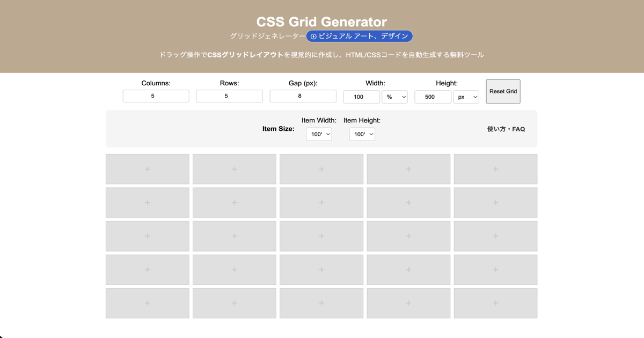Screen dimensions: 644x338
Task: Add item in first row, third column cell
Action: tap(321, 169)
